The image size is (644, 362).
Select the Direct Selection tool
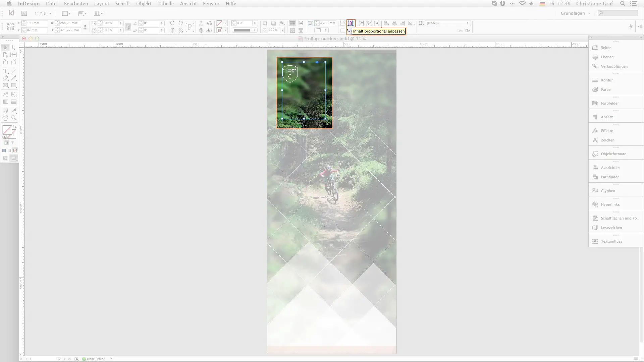pos(14,48)
